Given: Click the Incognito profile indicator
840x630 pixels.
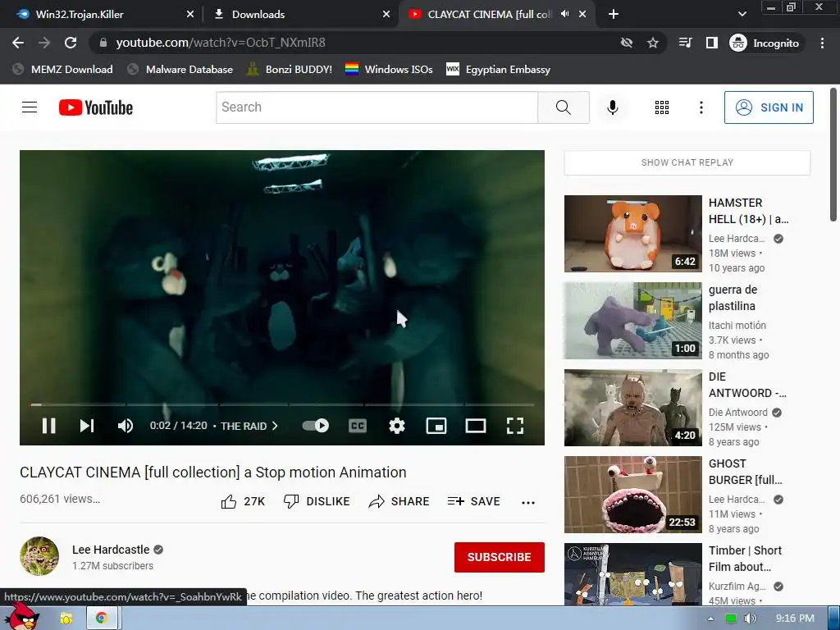Looking at the screenshot, I should (x=765, y=43).
